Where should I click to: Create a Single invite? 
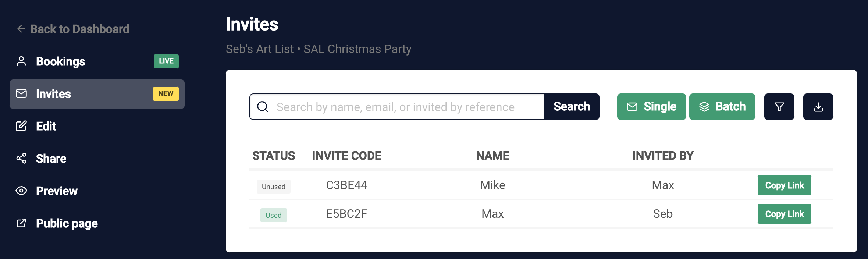coord(651,107)
